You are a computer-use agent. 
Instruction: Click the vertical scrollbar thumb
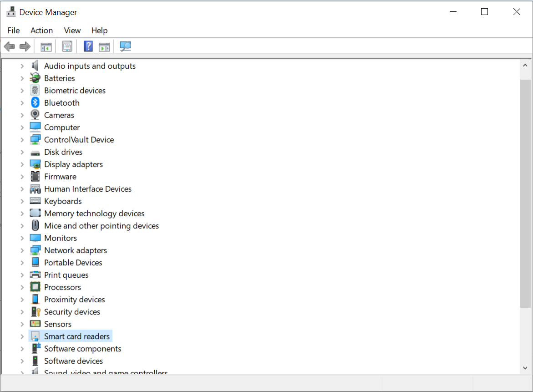pyautogui.click(x=525, y=194)
